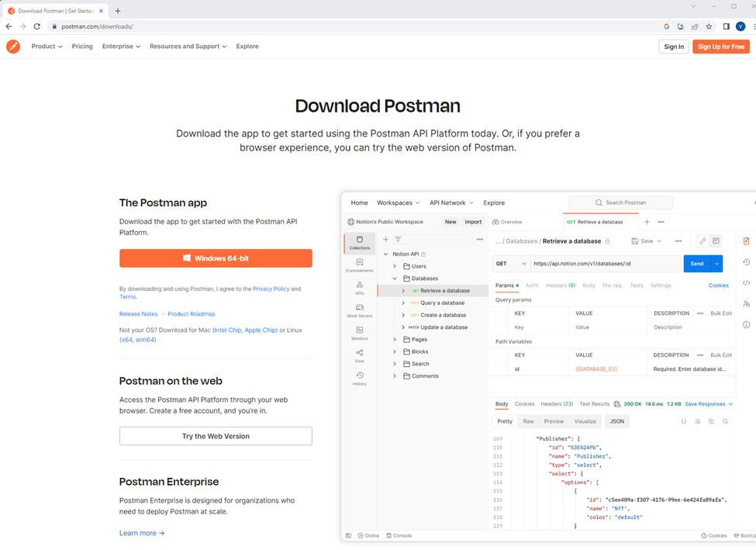This screenshot has height=550, width=756.
Task: Open the Privacy Policy link
Action: [x=271, y=289]
